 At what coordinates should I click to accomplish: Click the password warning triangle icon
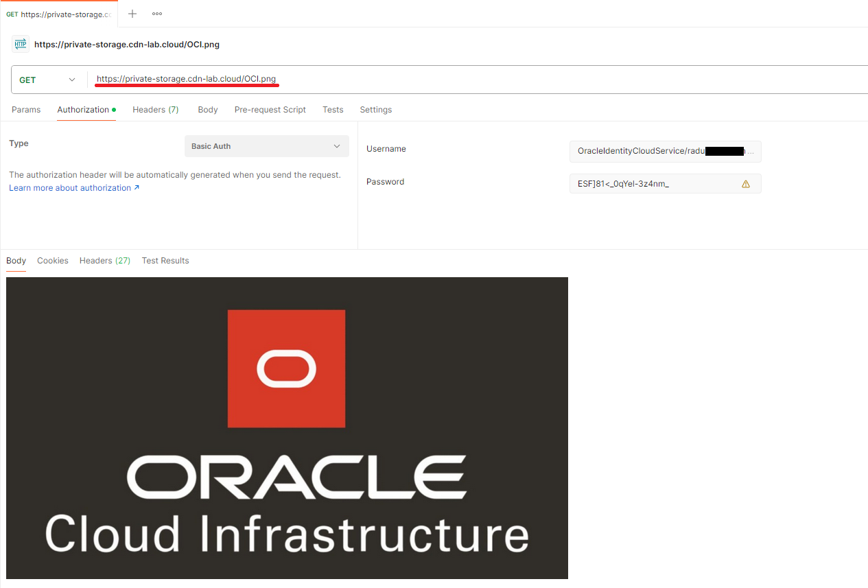tap(746, 184)
